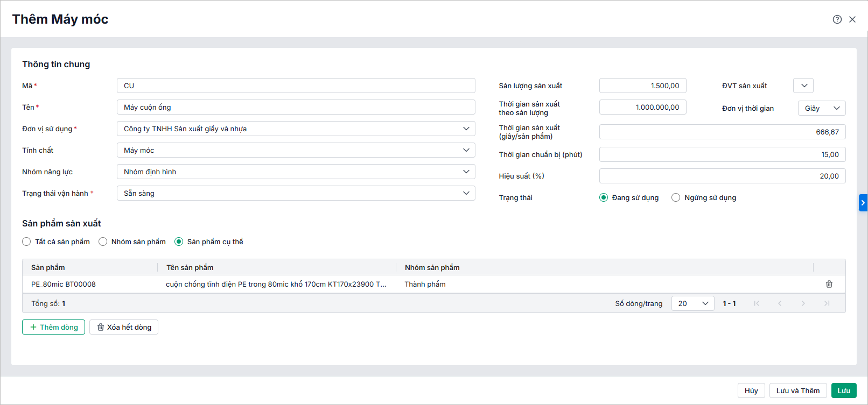Close the Thêm Máy móc dialog
This screenshot has width=868, height=405.
point(852,19)
